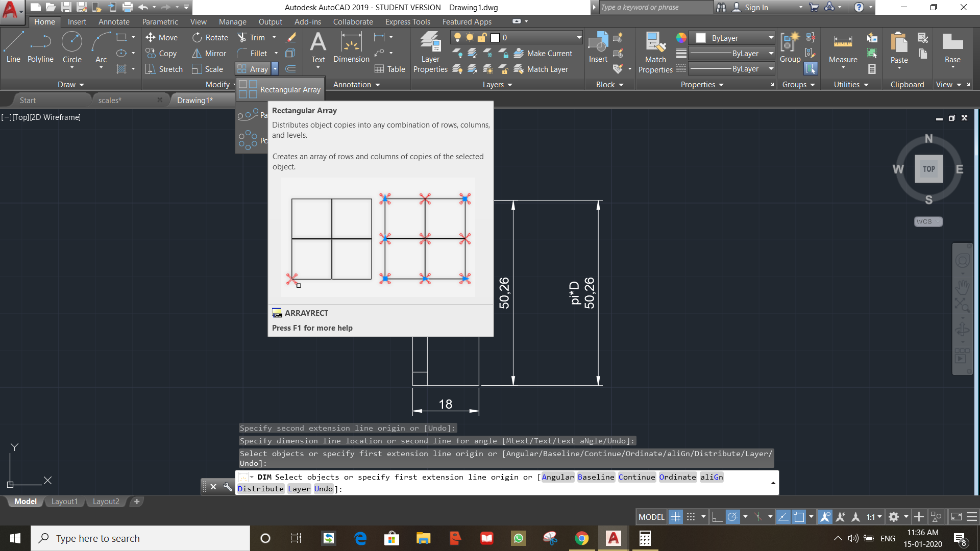Open the ByLayer color dropdown
The width and height of the screenshot is (980, 551).
[732, 38]
